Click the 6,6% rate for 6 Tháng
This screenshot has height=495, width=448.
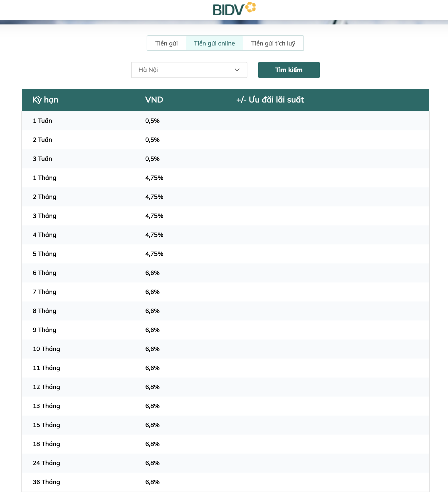[x=152, y=273]
